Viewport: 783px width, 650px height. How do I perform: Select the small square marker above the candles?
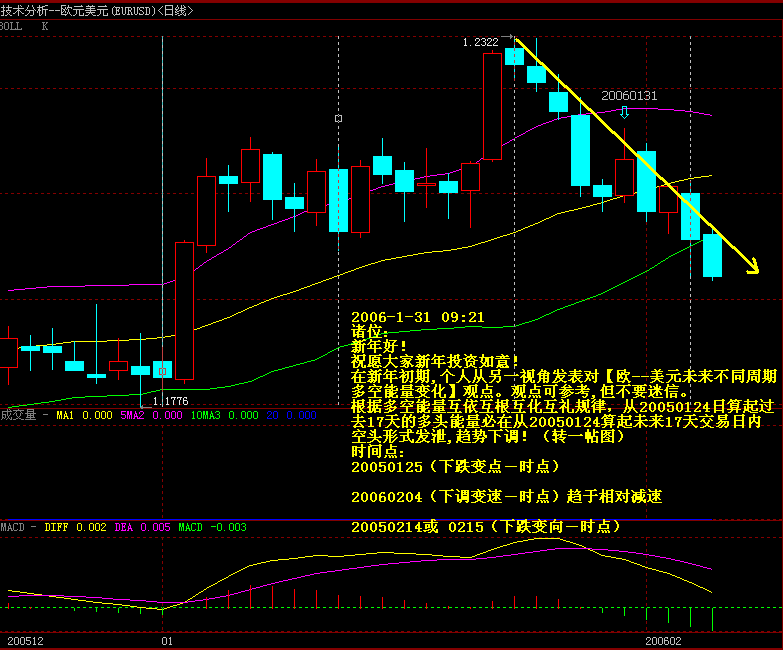339,118
